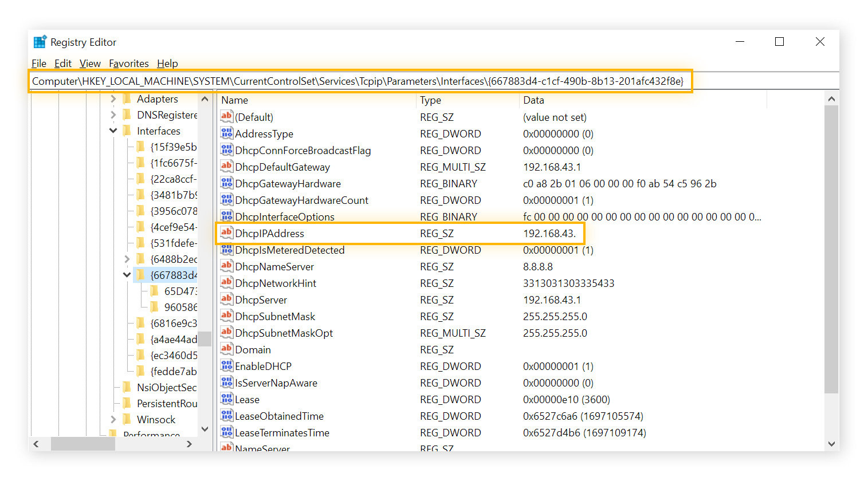This screenshot has width=868, height=481.
Task: Select the {3481b7b9 interface key
Action: 174,195
